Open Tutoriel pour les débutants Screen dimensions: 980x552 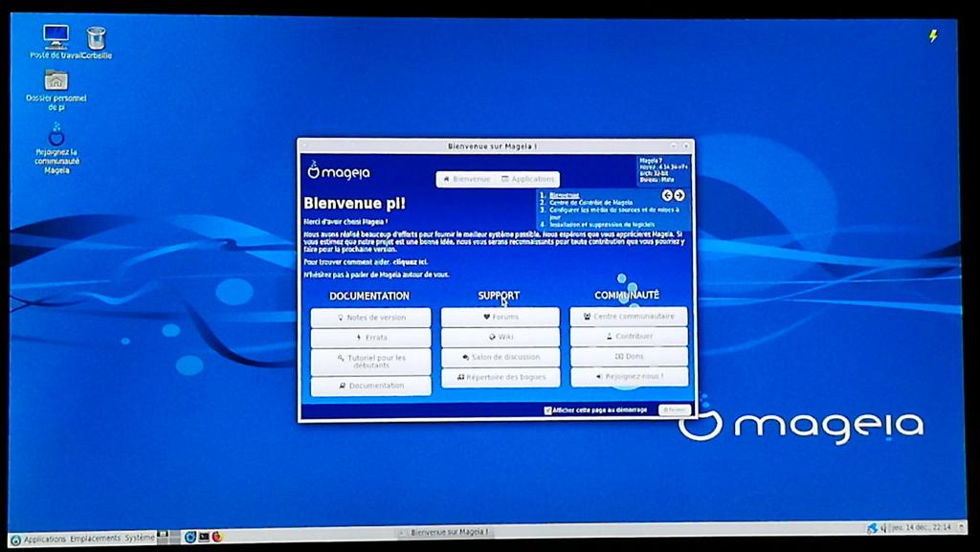click(x=370, y=362)
